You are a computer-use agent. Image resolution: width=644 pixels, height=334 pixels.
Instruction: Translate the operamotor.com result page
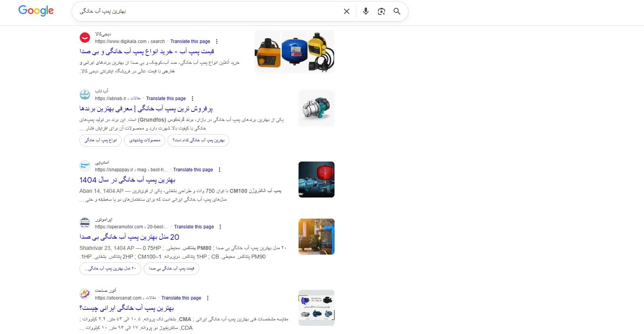click(194, 227)
